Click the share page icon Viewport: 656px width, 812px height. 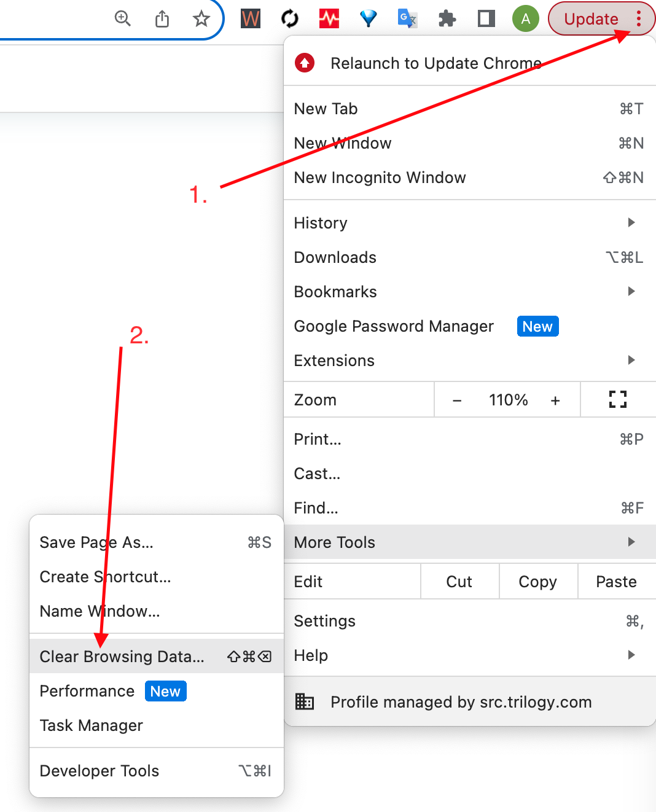pos(162,19)
